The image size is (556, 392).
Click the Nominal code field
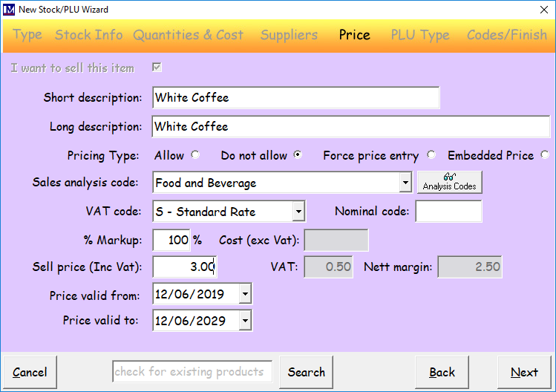[448, 212]
